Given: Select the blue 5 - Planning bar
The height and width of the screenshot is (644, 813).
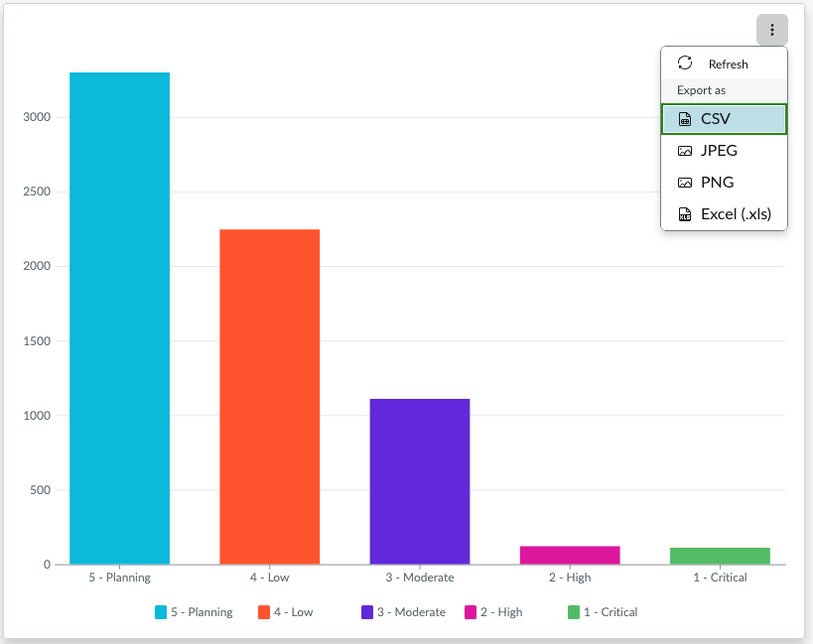Looking at the screenshot, I should coord(120,319).
